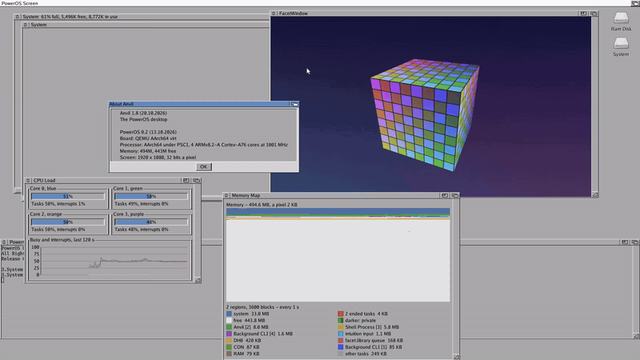Click the DH0 legend color swatch

(x=229, y=340)
